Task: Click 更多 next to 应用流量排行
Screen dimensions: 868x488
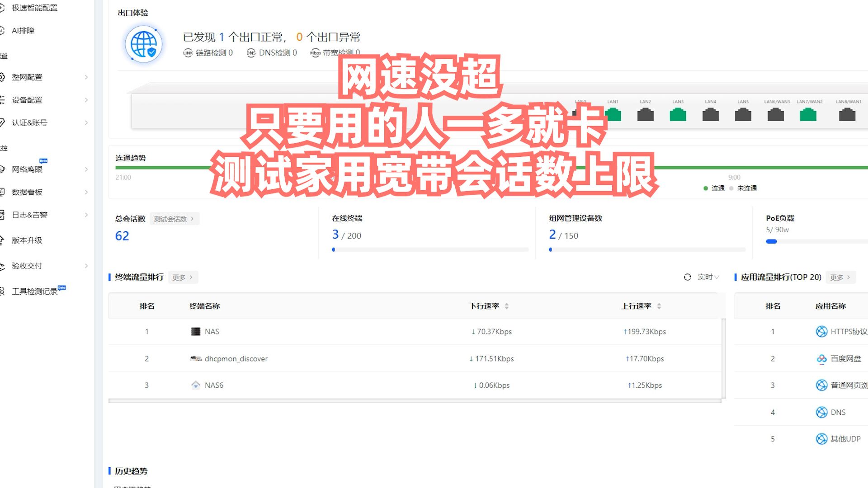Action: coord(840,277)
